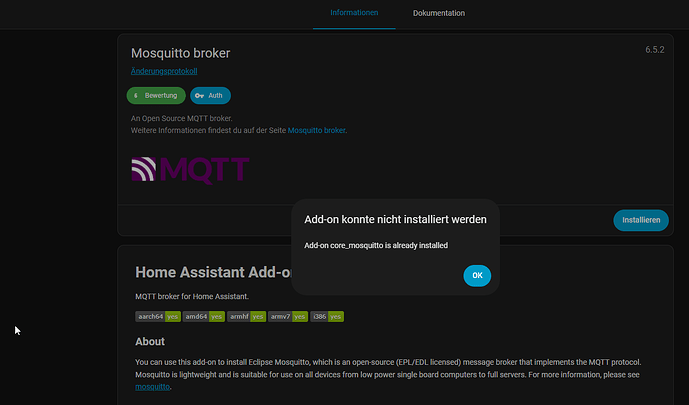689x405 pixels.
Task: Click the 'Add-on konnte nicht installiert werden' dialog title
Action: (395, 219)
